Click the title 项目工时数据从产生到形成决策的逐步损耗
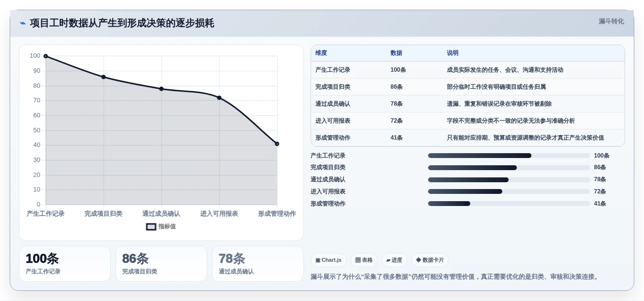Image resolution: width=644 pixels, height=301 pixels. pyautogui.click(x=122, y=23)
